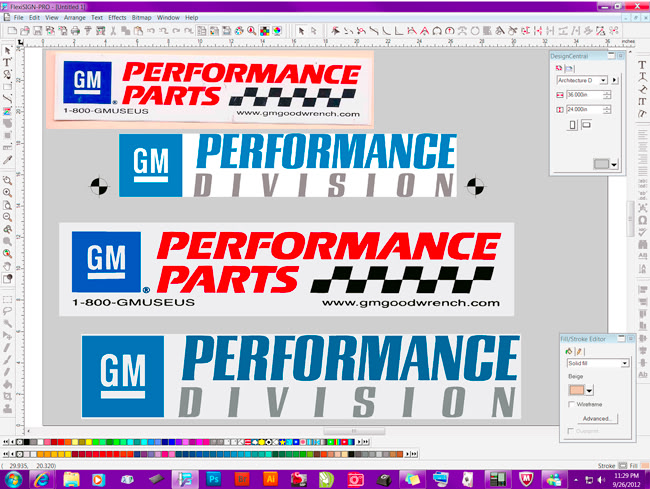Select the Zoom In magnifier in left toolbox

pyautogui.click(x=7, y=193)
